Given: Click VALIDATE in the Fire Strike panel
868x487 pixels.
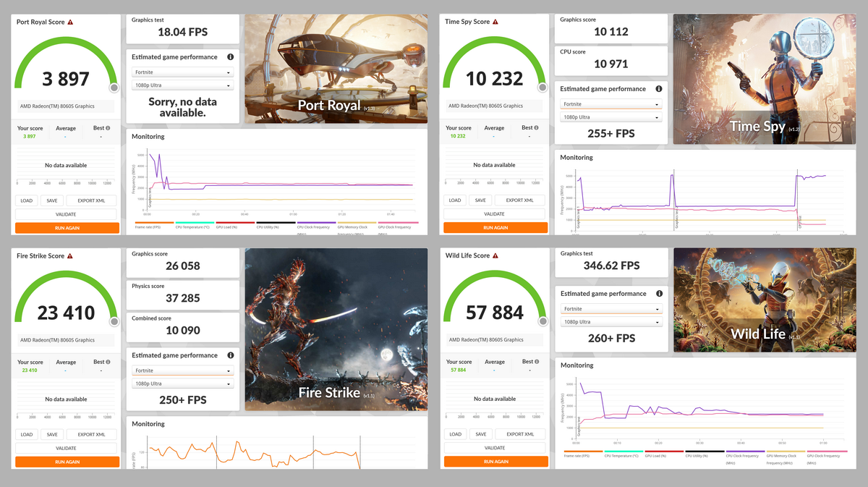Looking at the screenshot, I should (66, 448).
